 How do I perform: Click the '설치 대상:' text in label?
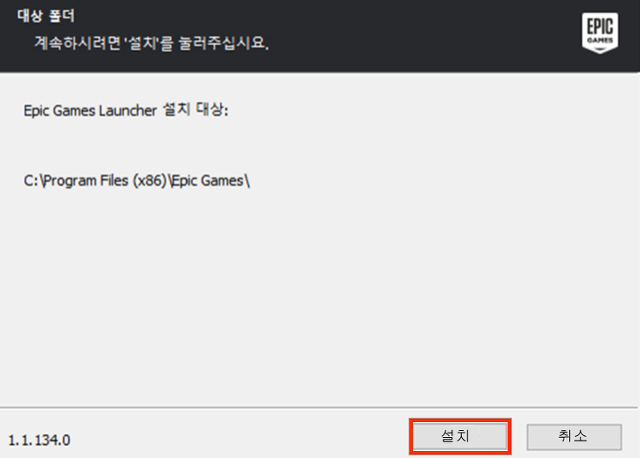point(195,109)
